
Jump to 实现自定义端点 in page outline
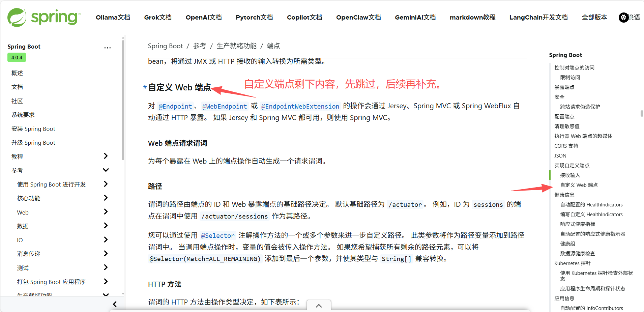572,166
